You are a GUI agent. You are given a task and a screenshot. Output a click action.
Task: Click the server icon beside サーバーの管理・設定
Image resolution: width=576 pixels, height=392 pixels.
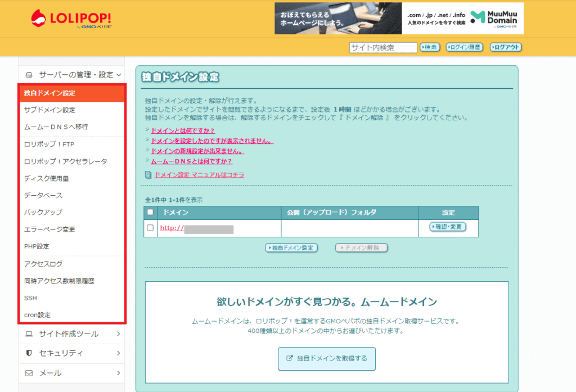point(29,75)
